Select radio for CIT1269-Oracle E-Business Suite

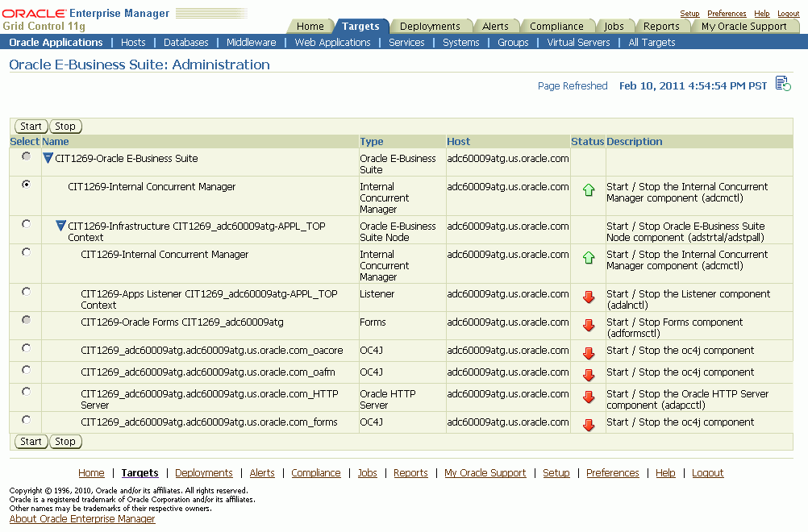coord(26,156)
